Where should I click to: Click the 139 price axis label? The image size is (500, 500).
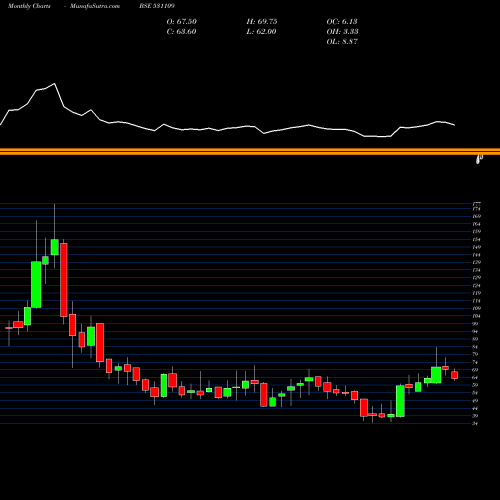(476, 262)
